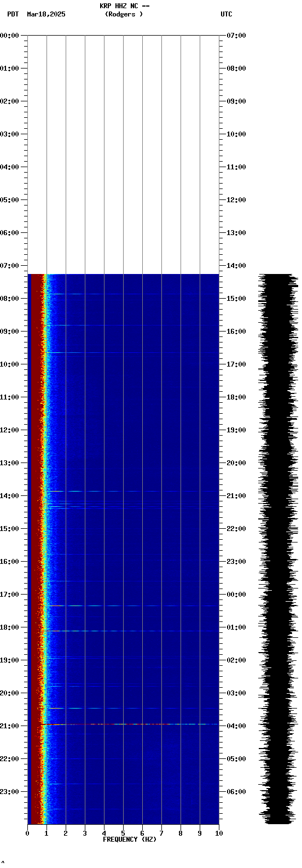
Task: Click the black seismogram waveform trace
Action: pos(278,549)
